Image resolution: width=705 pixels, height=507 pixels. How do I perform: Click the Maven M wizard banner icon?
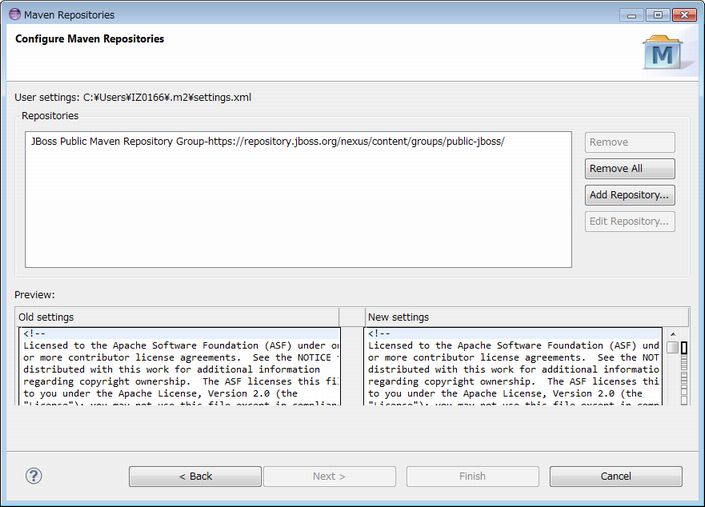[x=663, y=53]
